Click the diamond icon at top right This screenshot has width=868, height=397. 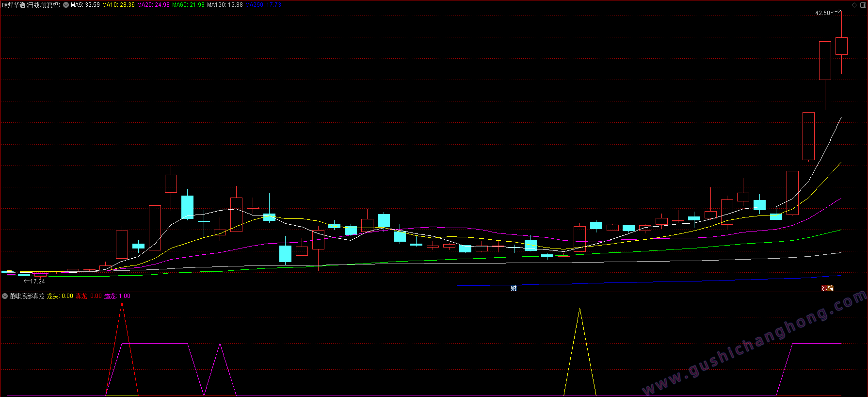[854, 5]
